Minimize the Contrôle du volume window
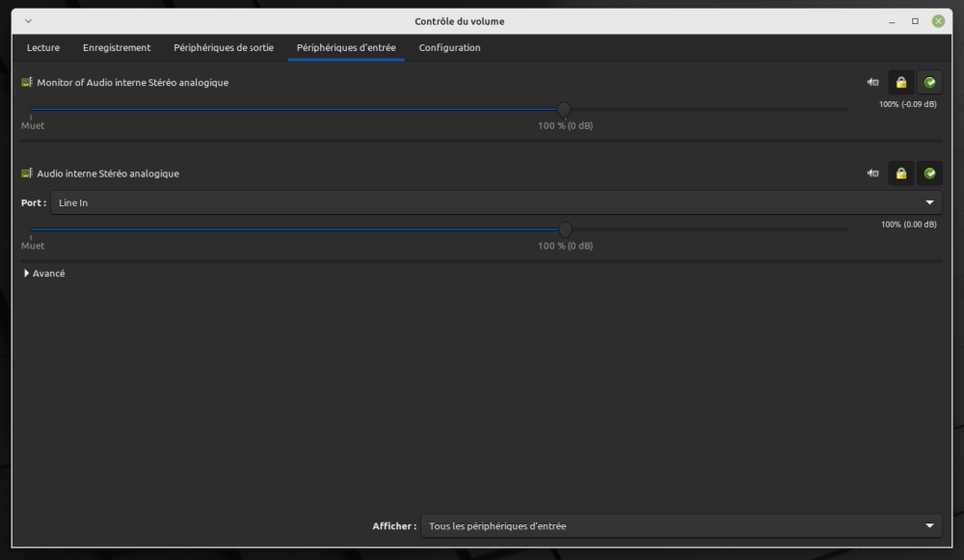964x560 pixels. click(x=892, y=21)
